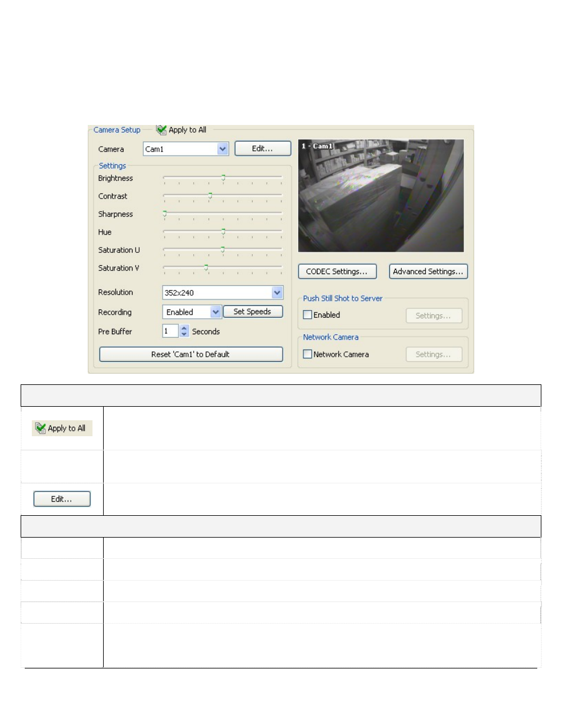The image size is (562, 728).
Task: Click the Settings... button in Push Still Shot to Server
Action: click(434, 316)
